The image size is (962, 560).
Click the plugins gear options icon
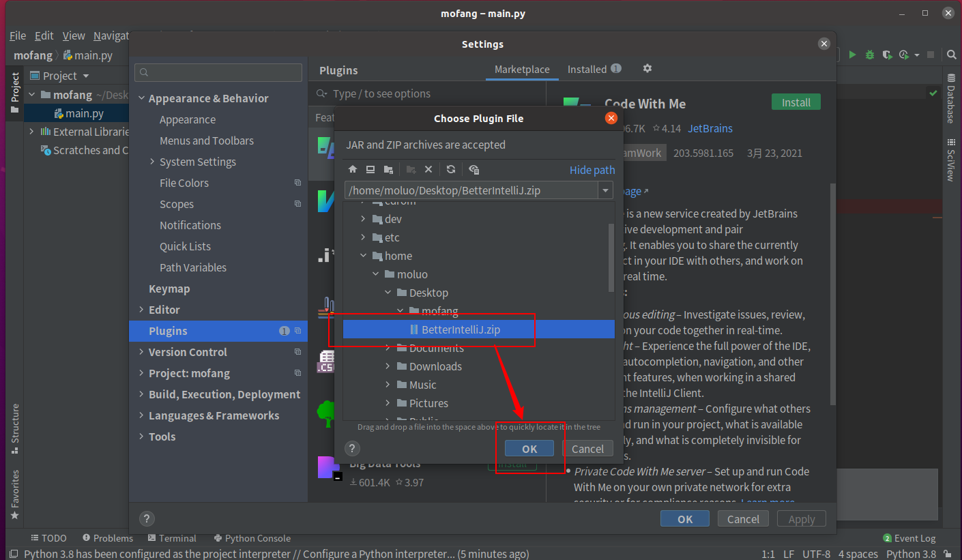pos(647,69)
